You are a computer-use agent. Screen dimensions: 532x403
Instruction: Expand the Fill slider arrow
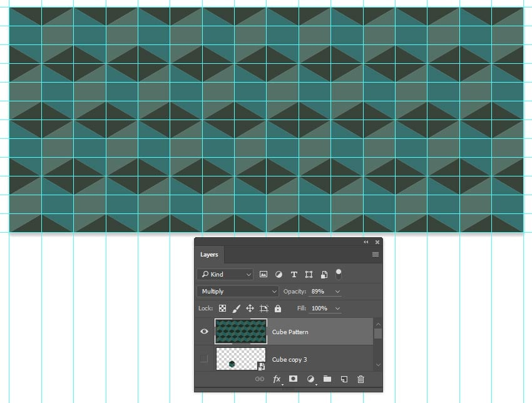337,309
